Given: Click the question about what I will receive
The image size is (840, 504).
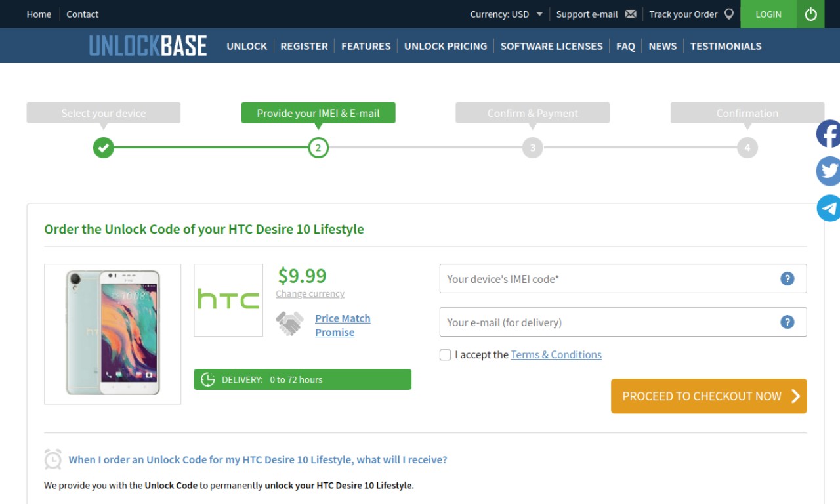Looking at the screenshot, I should tap(258, 459).
